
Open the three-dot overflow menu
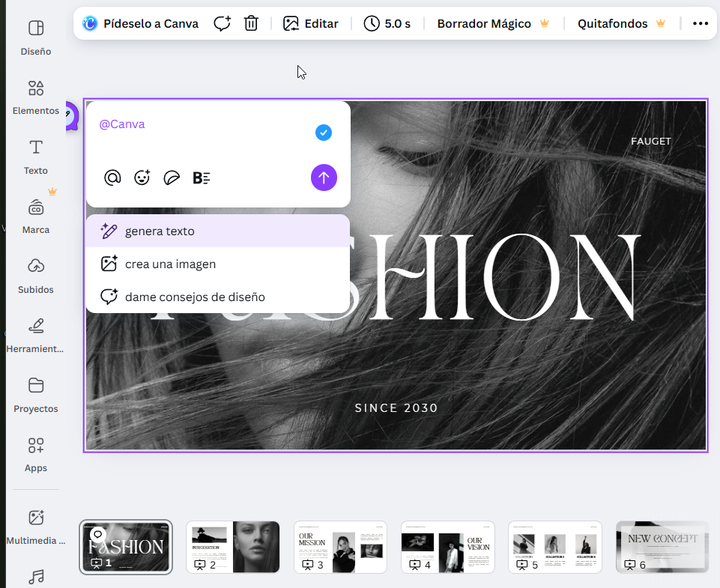701,23
